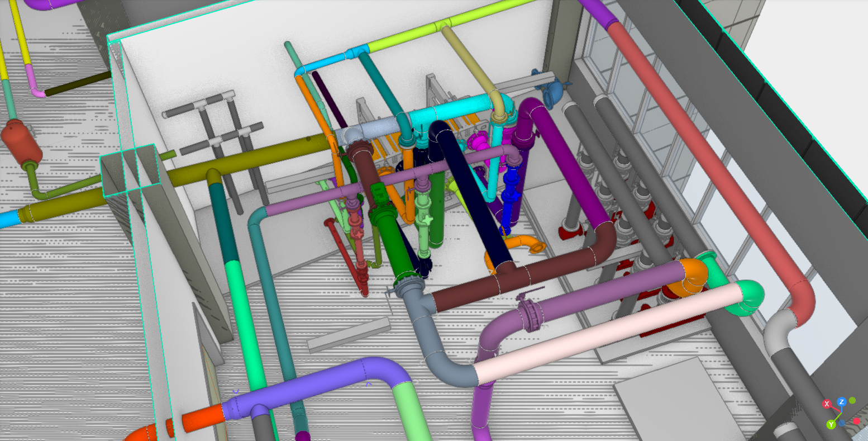The width and height of the screenshot is (868, 441).
Task: Click the large olive horizontal pipe
Action: coord(268,162)
